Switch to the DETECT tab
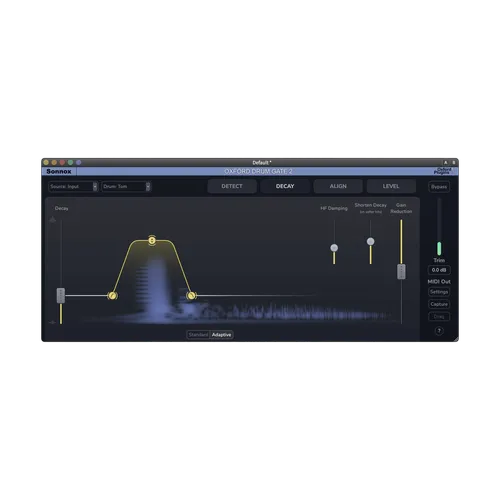 click(x=232, y=186)
